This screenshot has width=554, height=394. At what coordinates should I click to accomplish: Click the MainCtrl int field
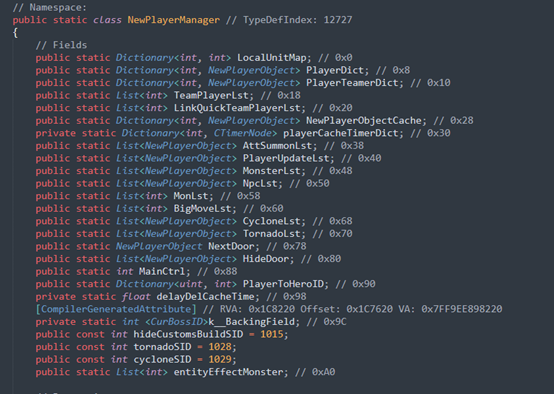pos(161,271)
